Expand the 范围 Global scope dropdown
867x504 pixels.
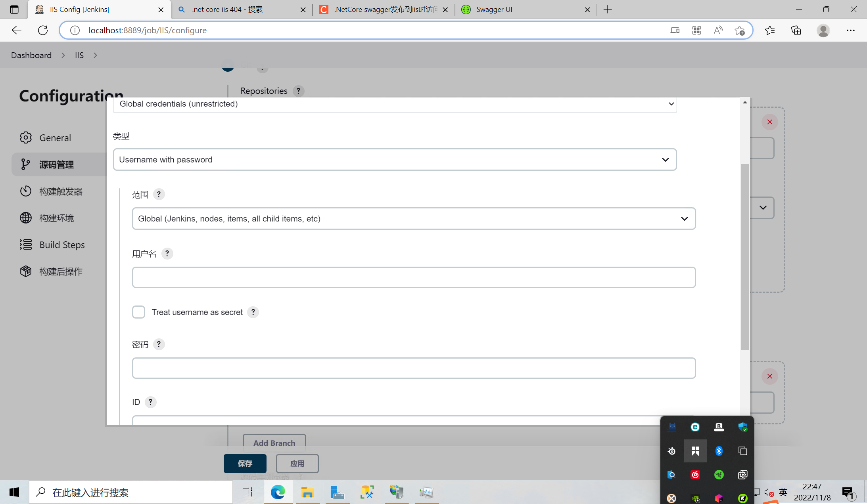tap(414, 219)
